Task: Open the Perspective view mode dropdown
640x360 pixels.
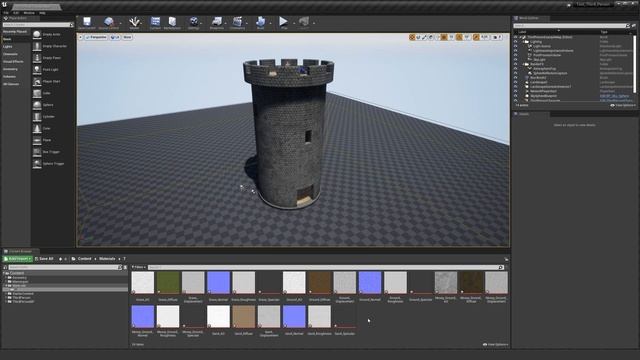Action: click(x=96, y=37)
